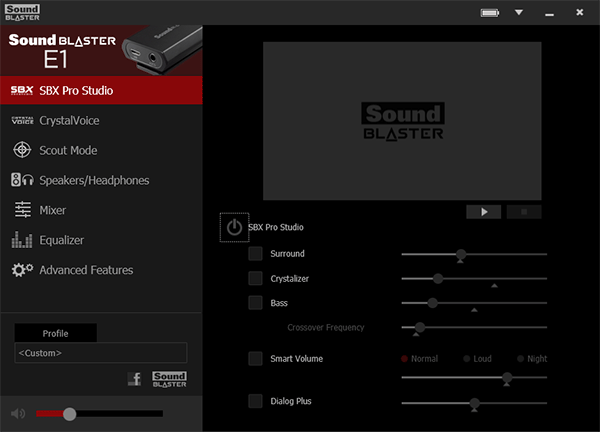Mute audio with the speaker volume icon
Screen dimensions: 600x432
coord(18,414)
